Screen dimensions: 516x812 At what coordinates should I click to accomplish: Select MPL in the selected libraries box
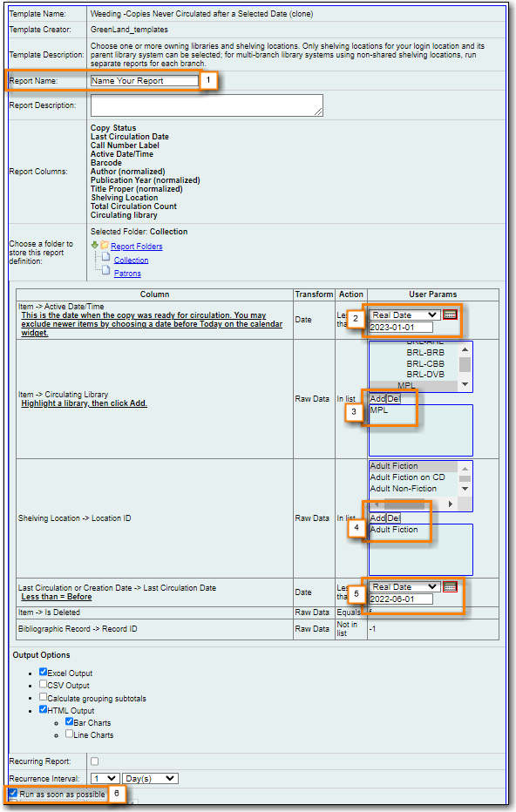(x=379, y=410)
